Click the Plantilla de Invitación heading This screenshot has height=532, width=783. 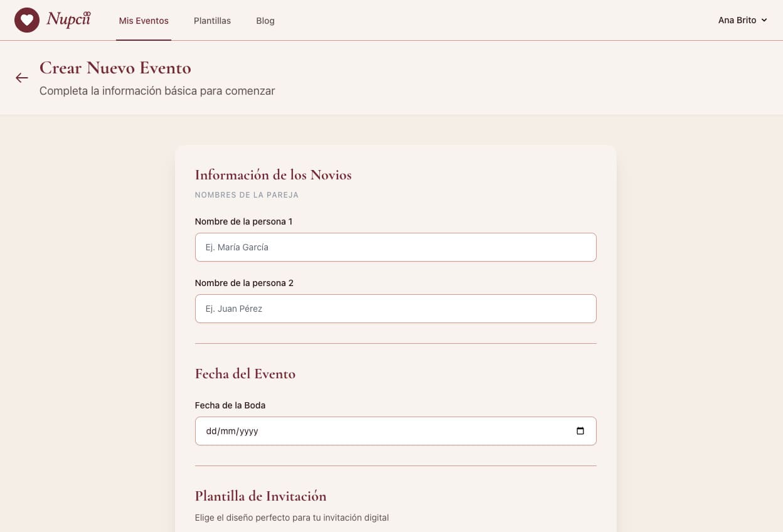(x=260, y=496)
